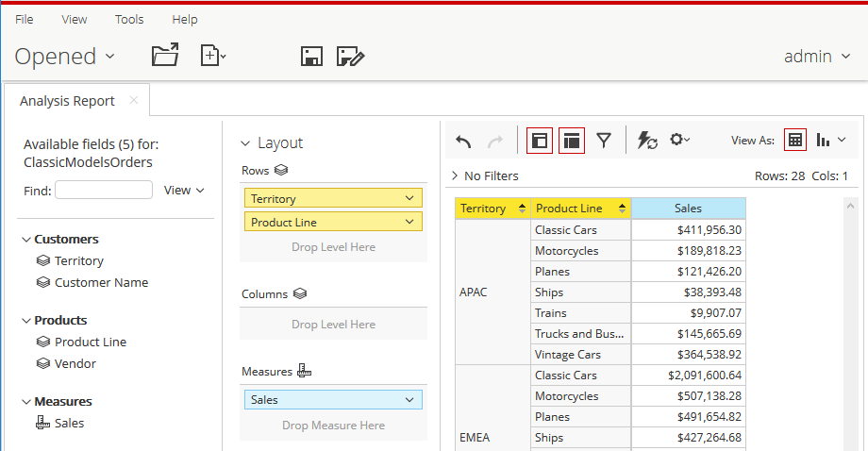Viewport: 868px width, 451px height.
Task: Click the Find fields text box
Action: coord(104,191)
